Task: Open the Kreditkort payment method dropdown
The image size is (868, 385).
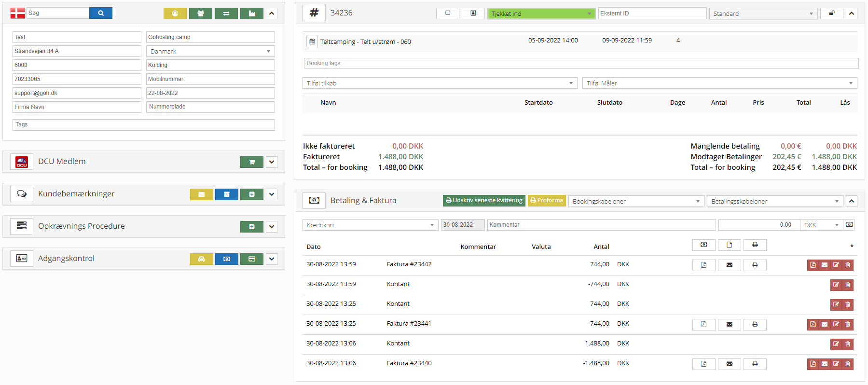Action: [370, 225]
